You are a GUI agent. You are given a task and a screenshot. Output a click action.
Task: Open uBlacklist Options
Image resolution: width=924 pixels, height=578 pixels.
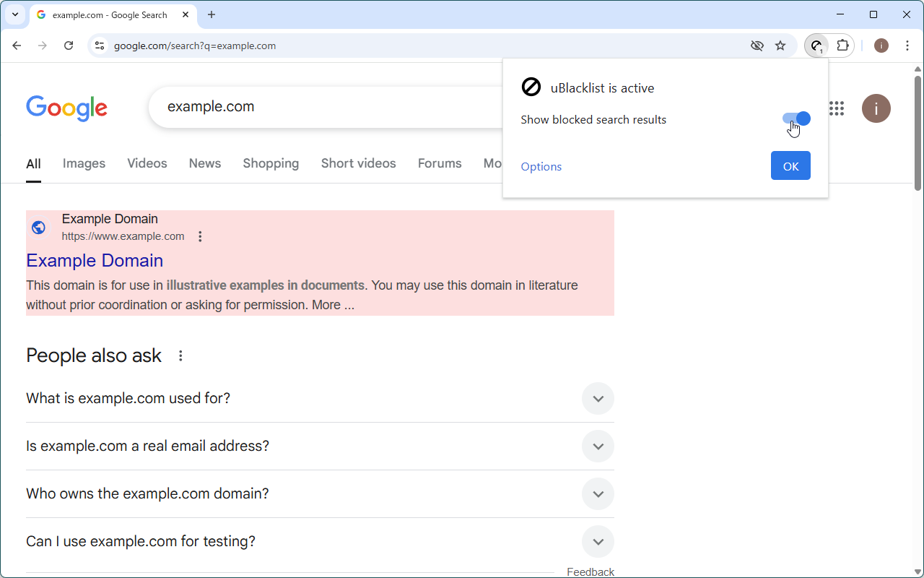541,166
